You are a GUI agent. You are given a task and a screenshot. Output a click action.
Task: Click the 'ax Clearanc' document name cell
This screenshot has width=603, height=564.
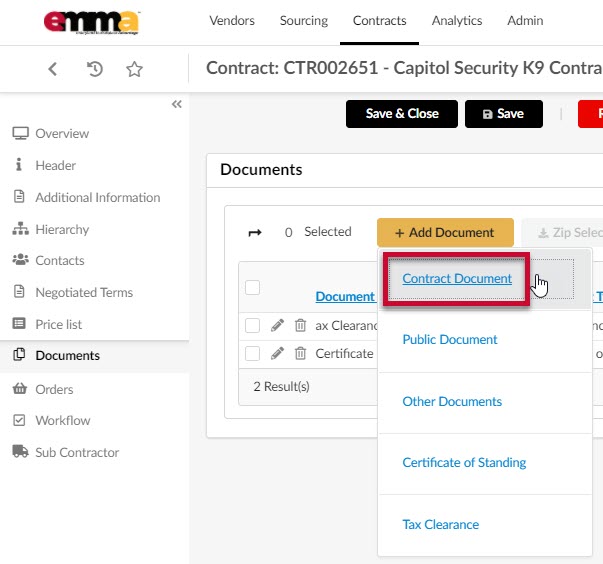pos(346,326)
